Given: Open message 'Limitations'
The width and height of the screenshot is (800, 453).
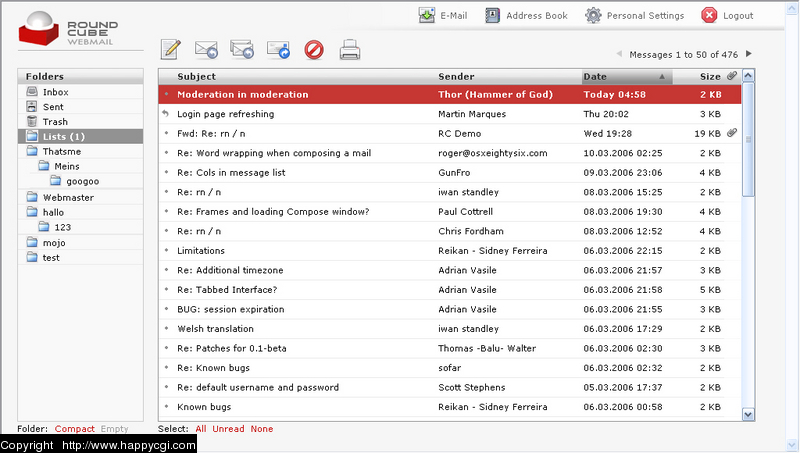Looking at the screenshot, I should [201, 250].
